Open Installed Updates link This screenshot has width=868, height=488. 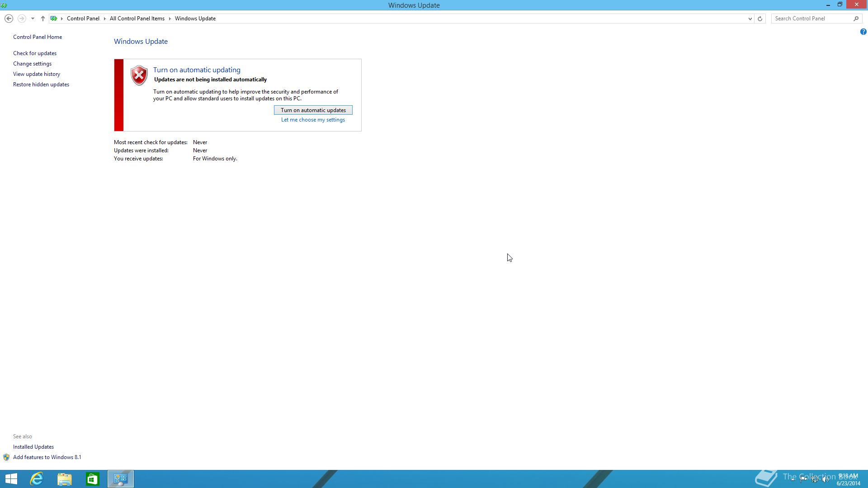coord(33,447)
